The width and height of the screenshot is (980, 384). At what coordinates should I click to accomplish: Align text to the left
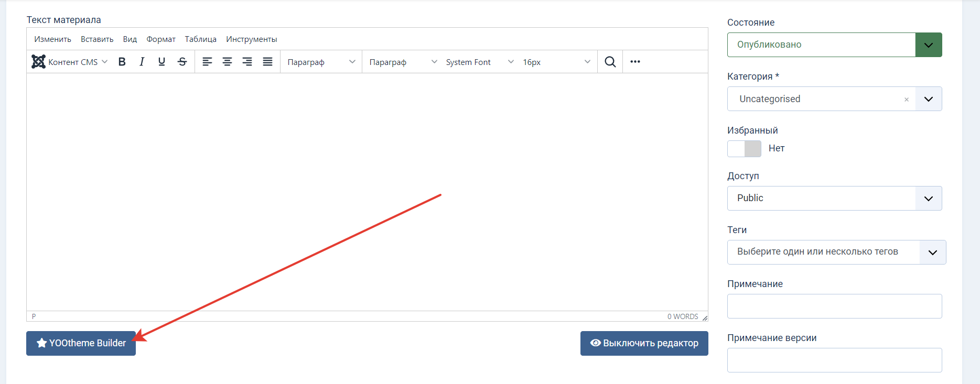pyautogui.click(x=207, y=62)
